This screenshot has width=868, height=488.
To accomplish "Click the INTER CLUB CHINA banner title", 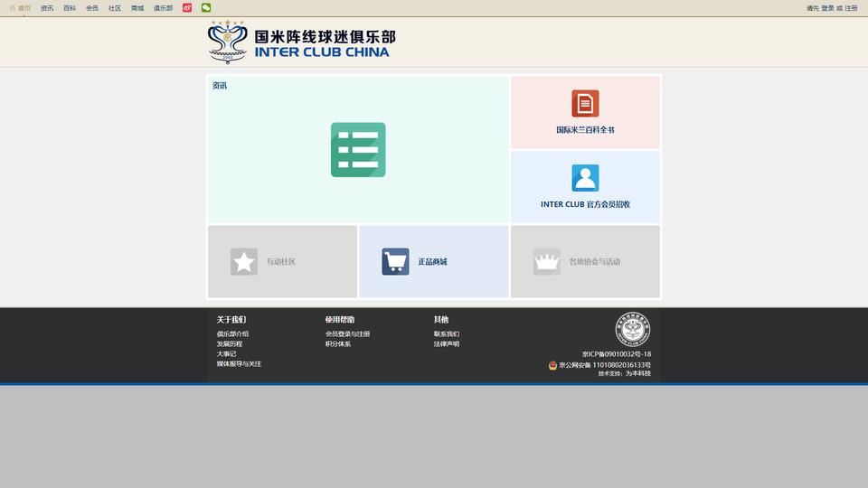I will (x=322, y=52).
